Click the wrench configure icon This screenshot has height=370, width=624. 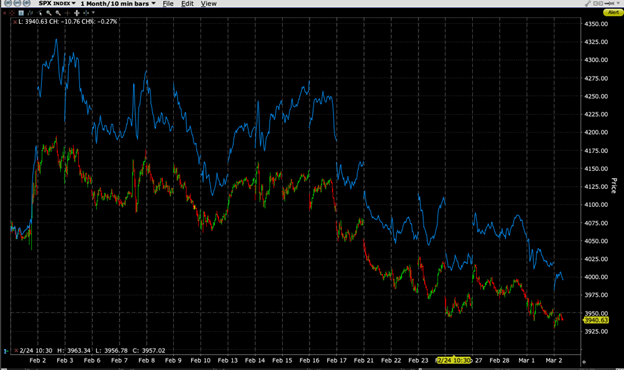588,3
